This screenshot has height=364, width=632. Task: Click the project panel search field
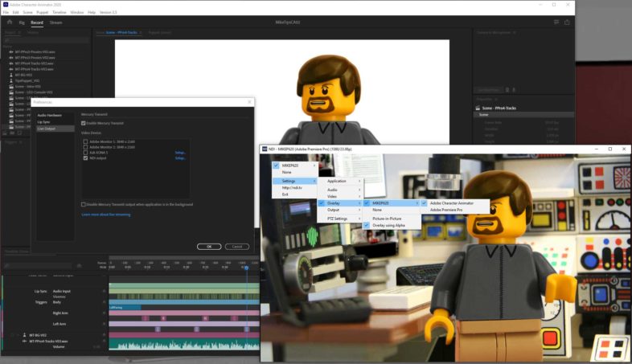[x=46, y=40]
